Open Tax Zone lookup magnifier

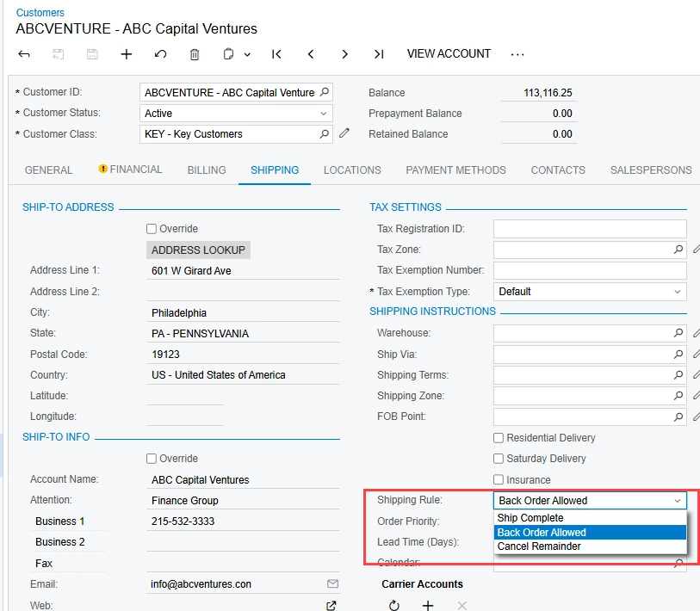coord(678,249)
